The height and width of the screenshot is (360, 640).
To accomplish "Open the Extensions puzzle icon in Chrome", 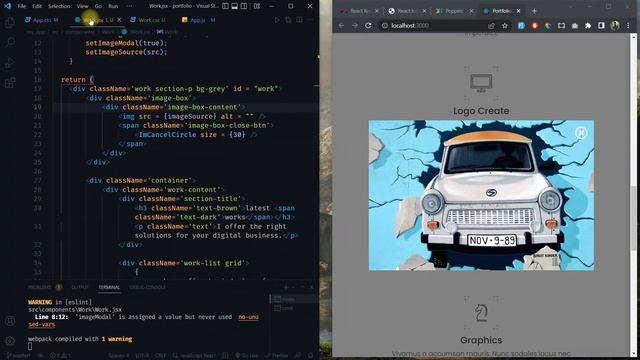I will [x=588, y=25].
